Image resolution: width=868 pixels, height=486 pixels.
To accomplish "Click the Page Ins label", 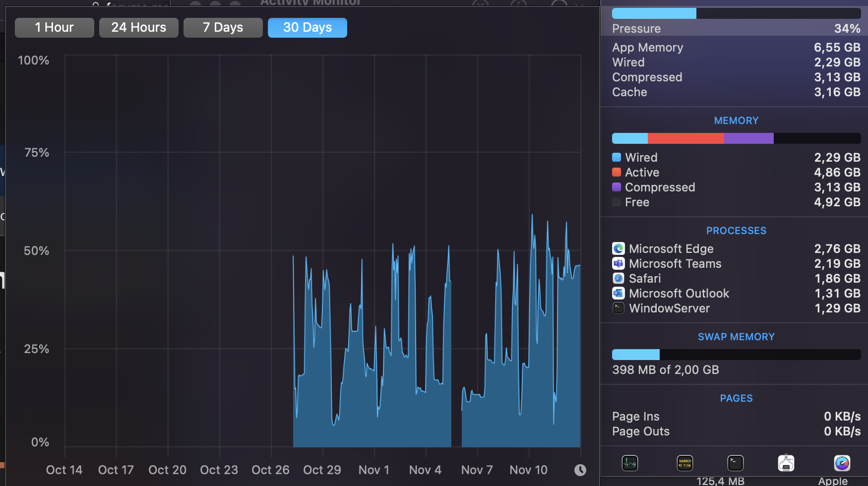I will pyautogui.click(x=636, y=416).
